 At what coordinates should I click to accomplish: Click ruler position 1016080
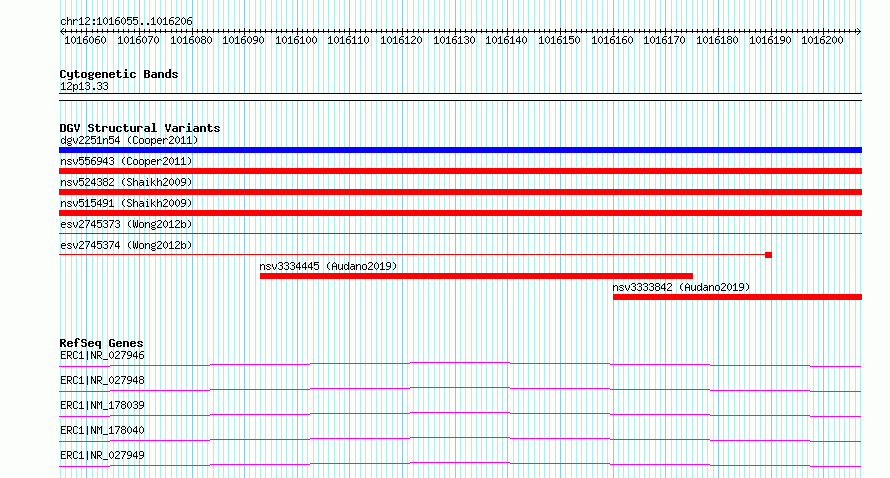[x=191, y=40]
